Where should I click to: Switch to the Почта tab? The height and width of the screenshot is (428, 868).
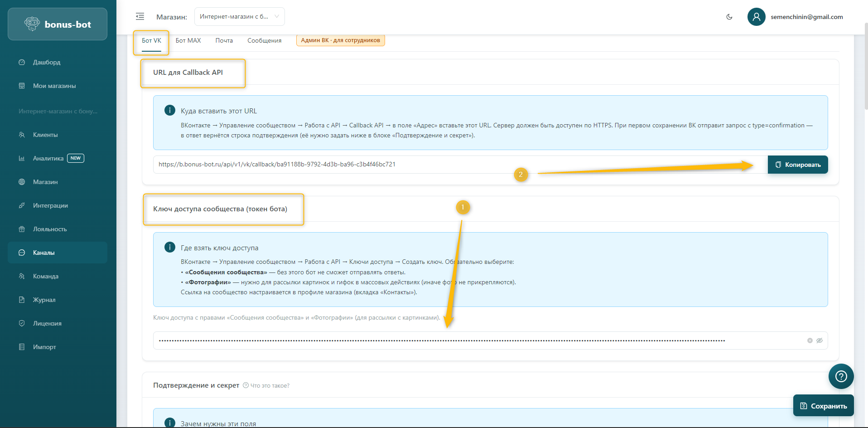tap(224, 40)
